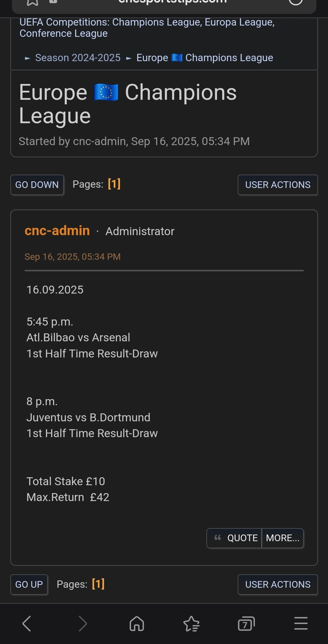Click the bookmark star in address bar
This screenshot has width=328, height=644.
coord(33,2)
